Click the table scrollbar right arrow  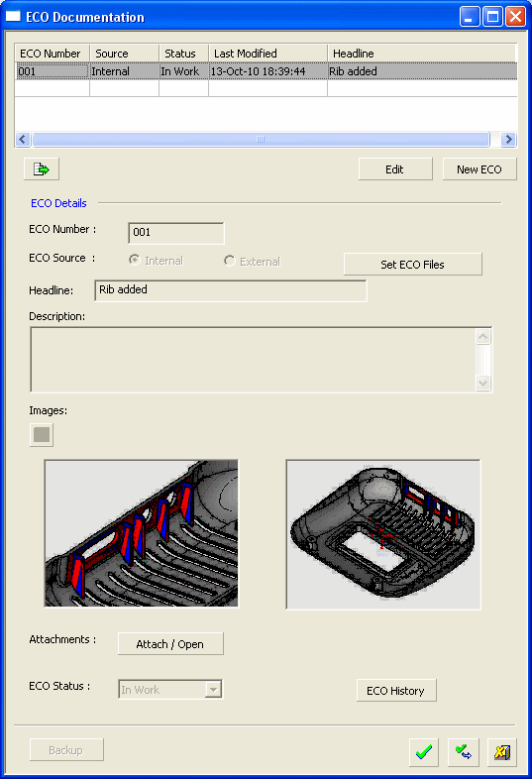click(508, 140)
